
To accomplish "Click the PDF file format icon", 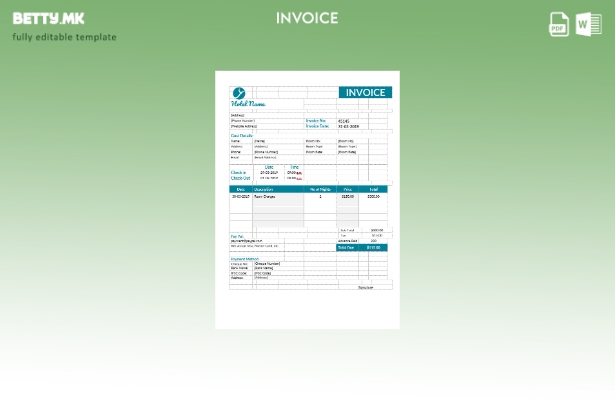I will (x=559, y=24).
